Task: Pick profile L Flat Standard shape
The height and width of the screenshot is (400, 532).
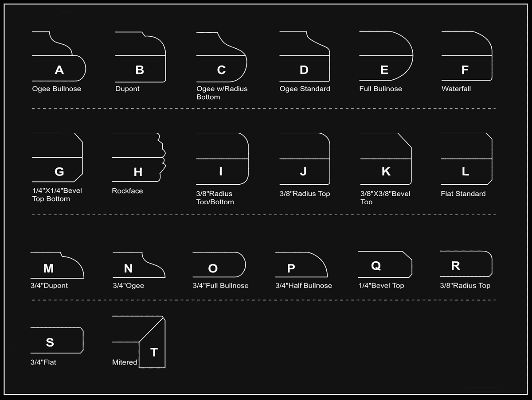Action: [467, 159]
